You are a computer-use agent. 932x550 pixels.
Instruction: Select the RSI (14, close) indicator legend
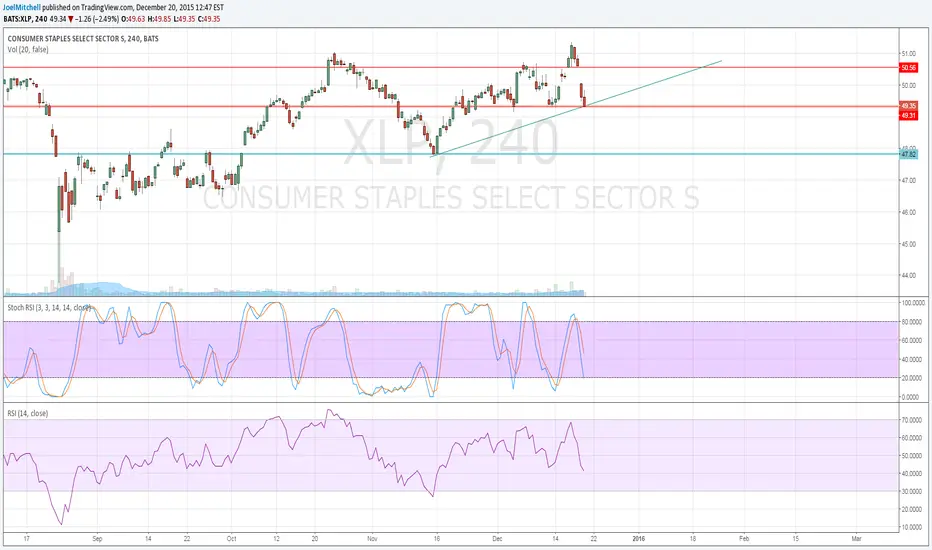[27, 413]
